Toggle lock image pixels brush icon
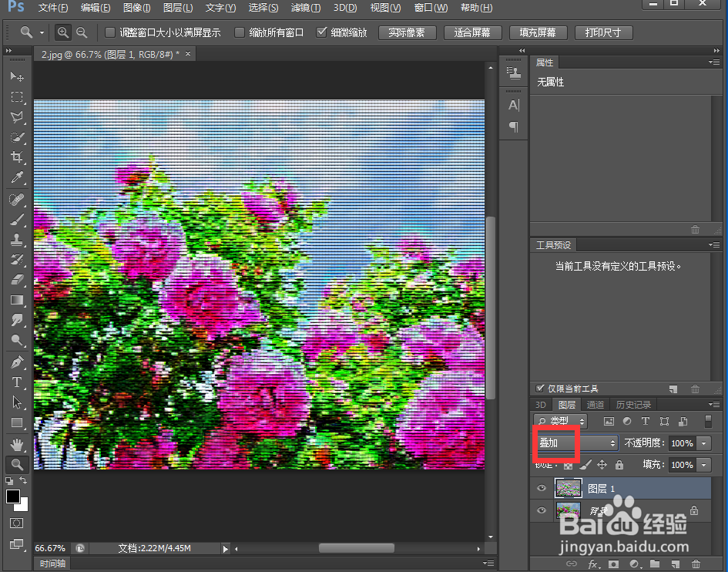 click(585, 465)
